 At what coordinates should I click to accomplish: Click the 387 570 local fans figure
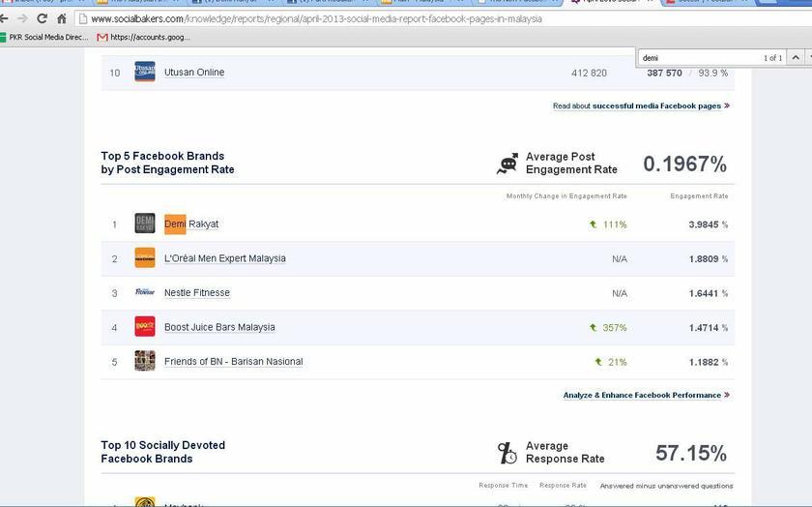click(x=664, y=74)
